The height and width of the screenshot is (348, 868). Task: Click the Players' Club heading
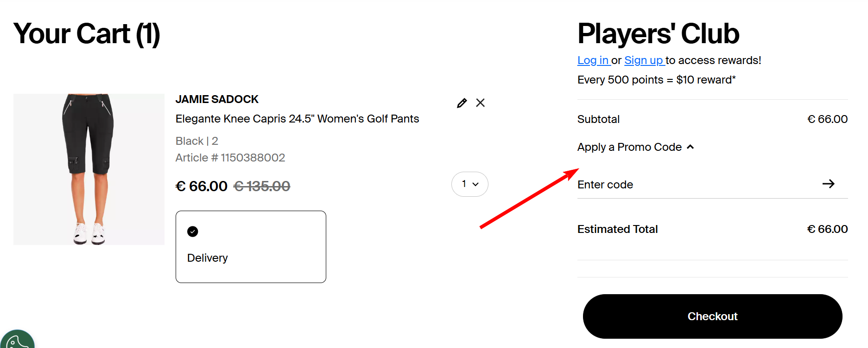point(658,34)
